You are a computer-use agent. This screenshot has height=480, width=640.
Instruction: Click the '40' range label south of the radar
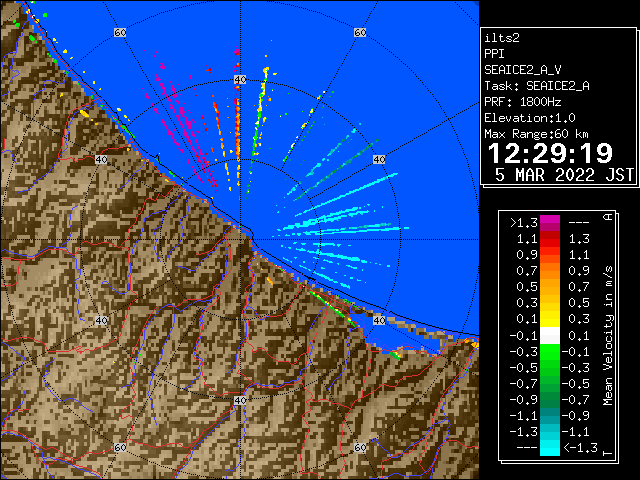240,400
